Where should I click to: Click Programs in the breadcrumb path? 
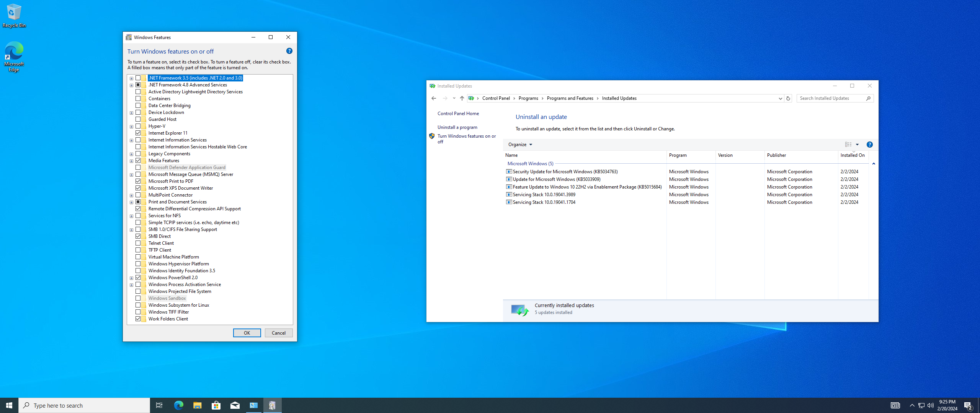[x=528, y=98]
